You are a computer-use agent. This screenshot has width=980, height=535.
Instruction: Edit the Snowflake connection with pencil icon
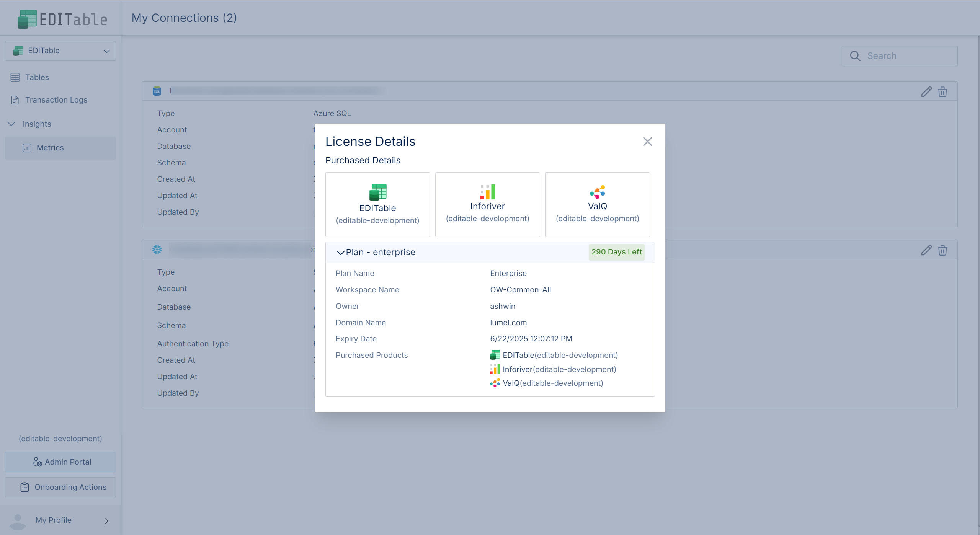tap(926, 251)
